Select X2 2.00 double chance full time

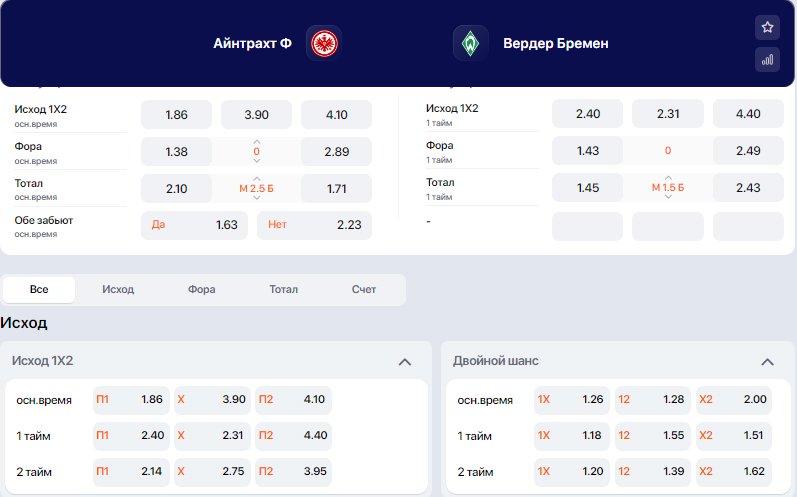(x=734, y=400)
